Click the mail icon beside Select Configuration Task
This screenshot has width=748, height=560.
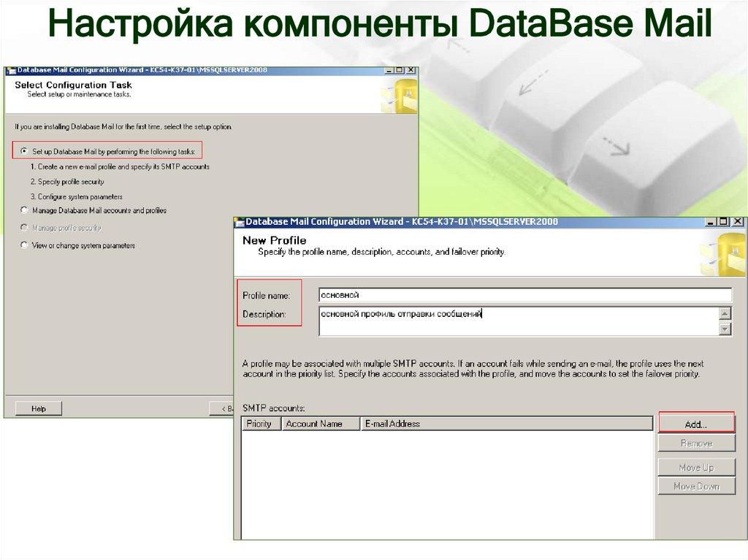tap(402, 94)
